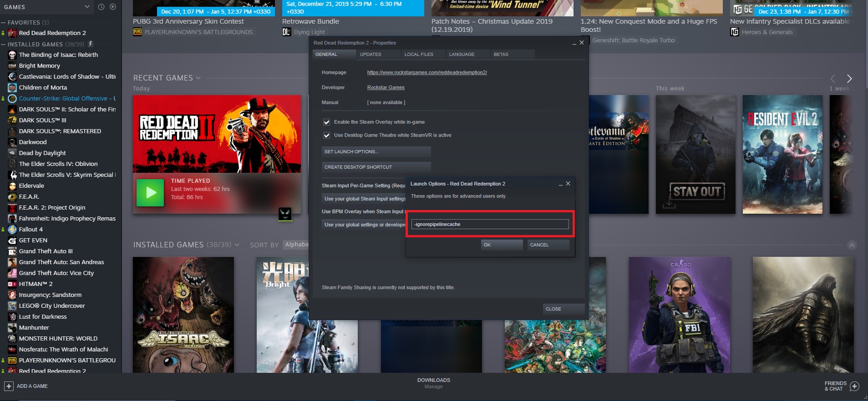Click the GeForce overlay icon on Red Dead card
The height and width of the screenshot is (401, 868).
coord(285,214)
